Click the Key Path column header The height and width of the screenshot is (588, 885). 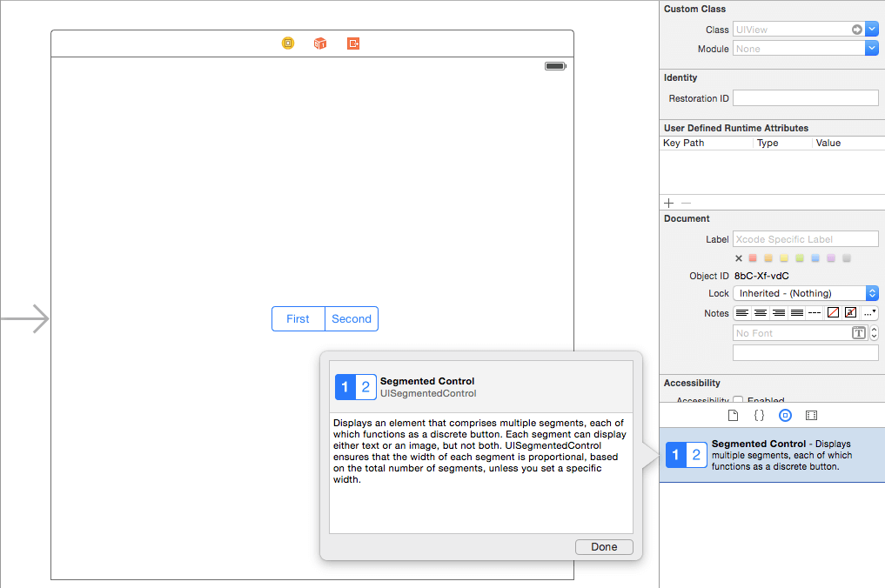click(706, 143)
